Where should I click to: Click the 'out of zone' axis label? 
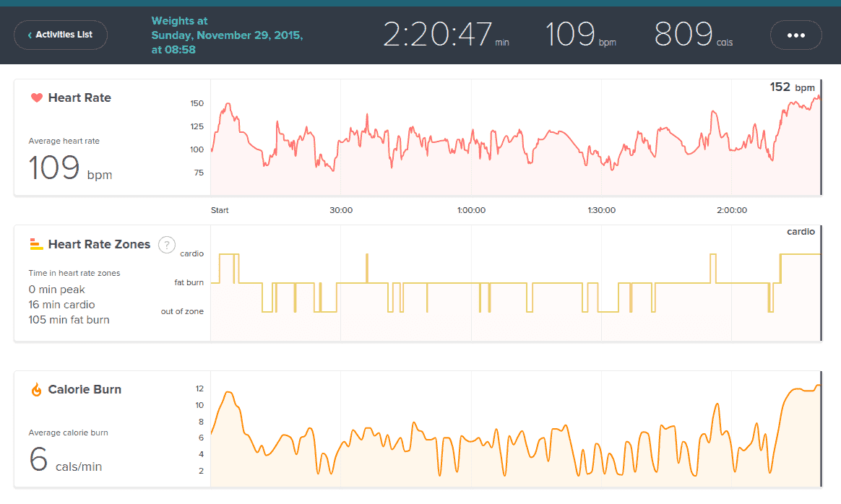click(182, 311)
